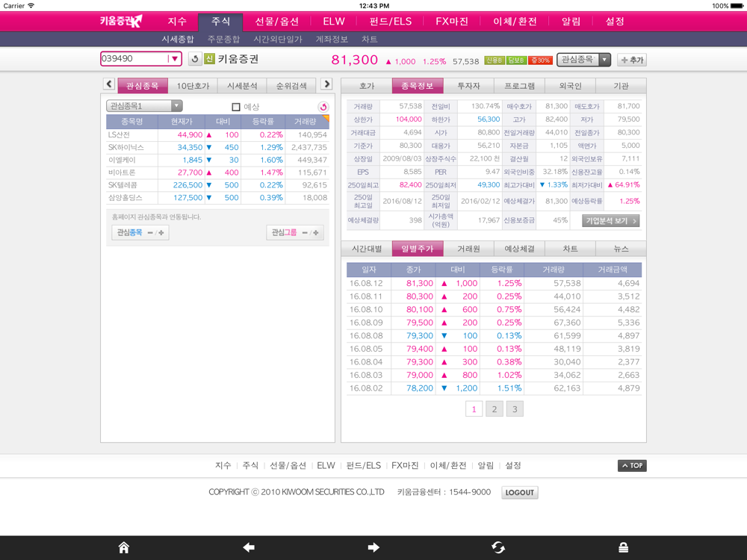Viewport: 747px width, 560px height.
Task: Switch to the 투자자 tab
Action: point(469,86)
